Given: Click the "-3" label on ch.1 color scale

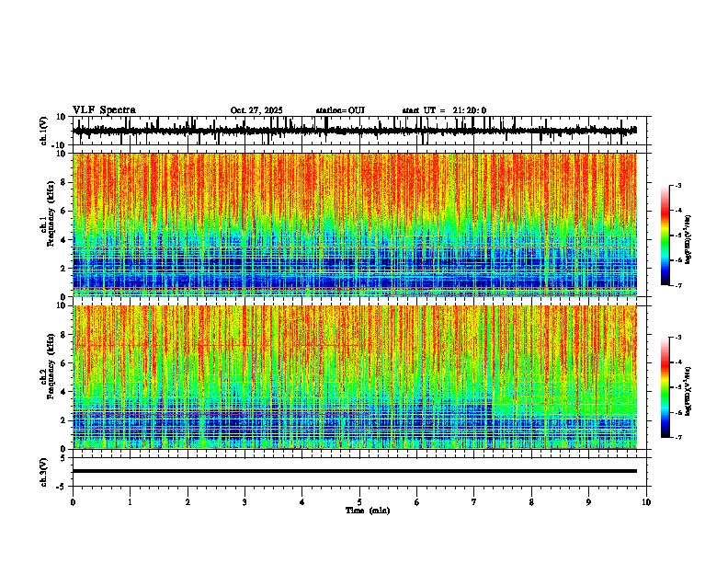Looking at the screenshot, I should [677, 185].
